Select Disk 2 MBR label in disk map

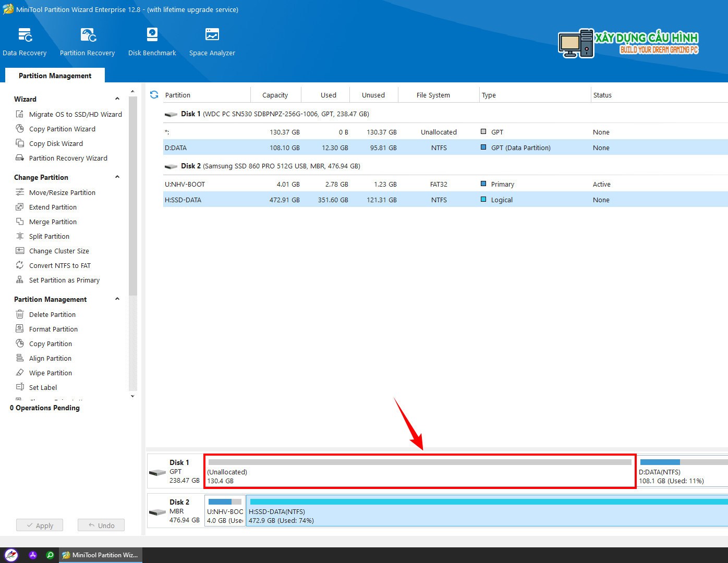point(175,511)
